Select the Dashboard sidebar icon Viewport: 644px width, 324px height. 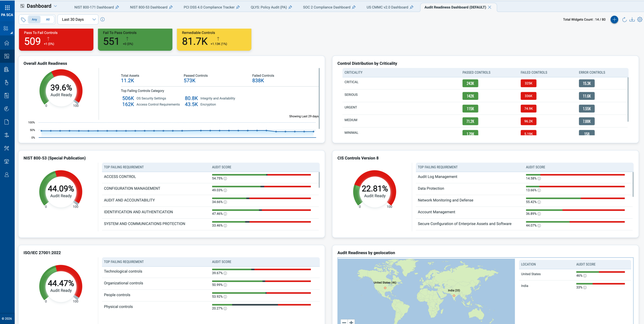(7, 56)
